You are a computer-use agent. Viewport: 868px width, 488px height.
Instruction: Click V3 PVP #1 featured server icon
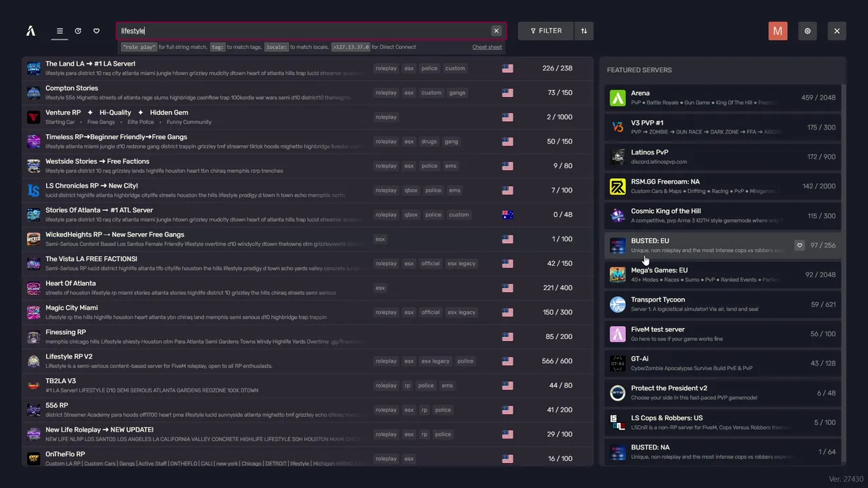coord(618,127)
